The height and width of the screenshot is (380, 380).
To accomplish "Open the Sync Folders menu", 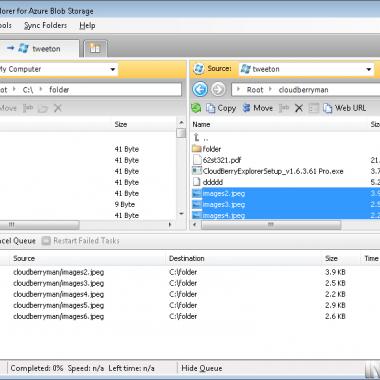I will coord(45,25).
